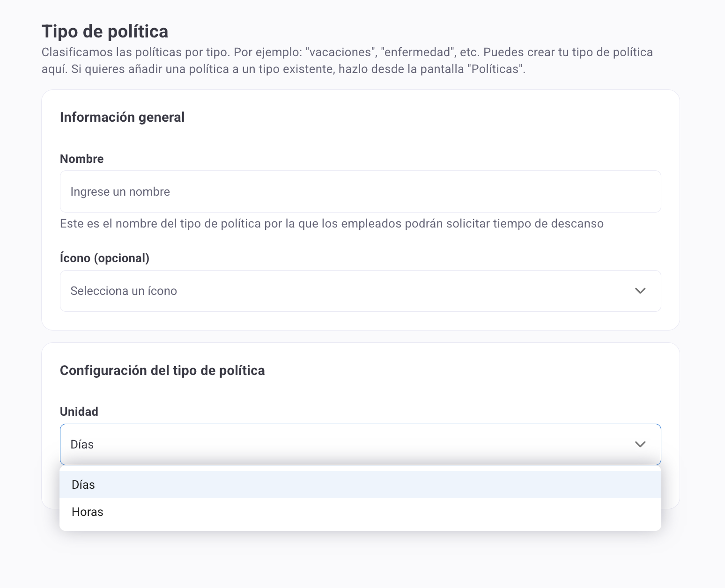Focus the field with placeholder Ingrese un nombre

tap(120, 191)
